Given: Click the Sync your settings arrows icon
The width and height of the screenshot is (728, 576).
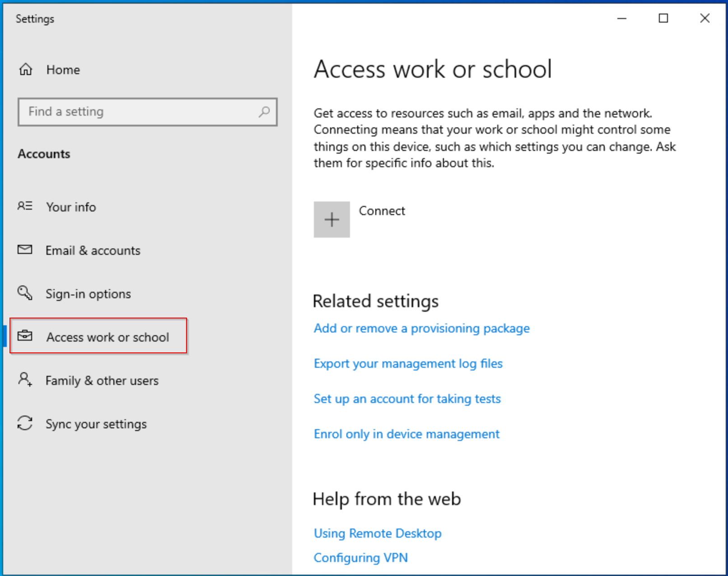Looking at the screenshot, I should click(25, 423).
